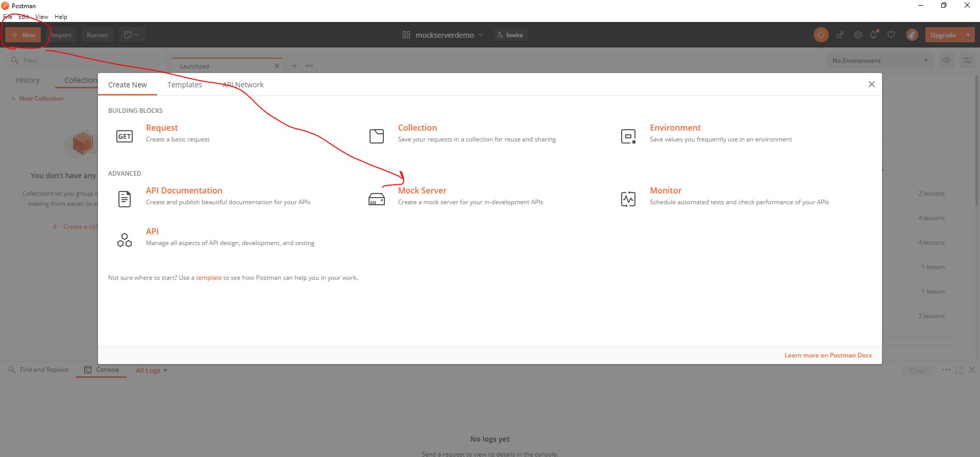This screenshot has height=457, width=980.
Task: Pop out the console to new window
Action: click(x=960, y=370)
